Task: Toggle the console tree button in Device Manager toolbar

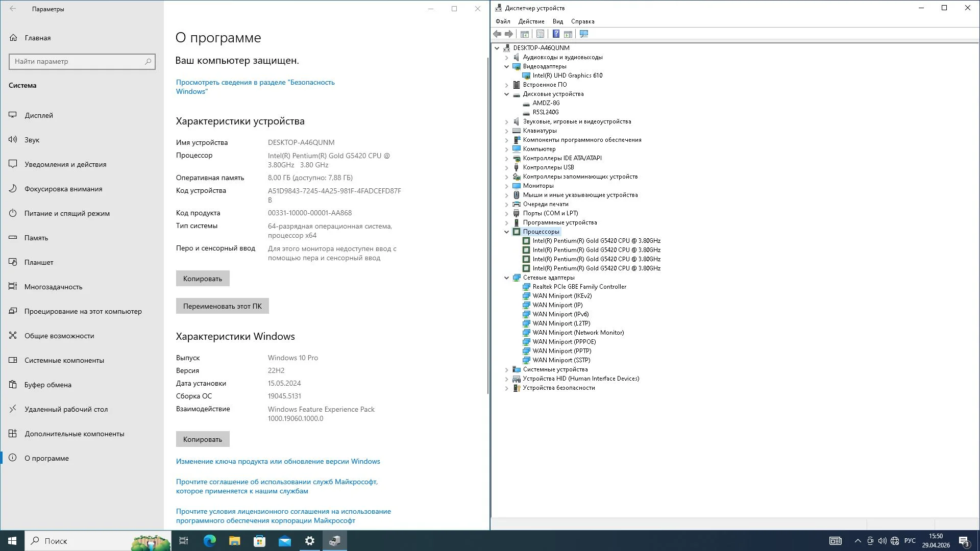Action: click(x=524, y=34)
